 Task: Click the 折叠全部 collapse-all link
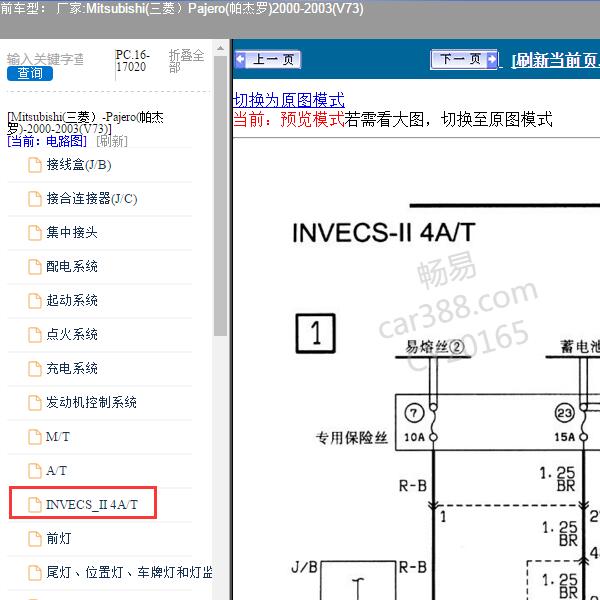tap(186, 61)
